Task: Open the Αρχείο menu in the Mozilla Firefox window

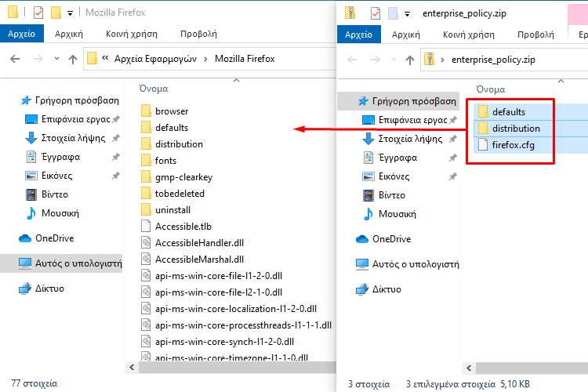Action: [x=22, y=34]
